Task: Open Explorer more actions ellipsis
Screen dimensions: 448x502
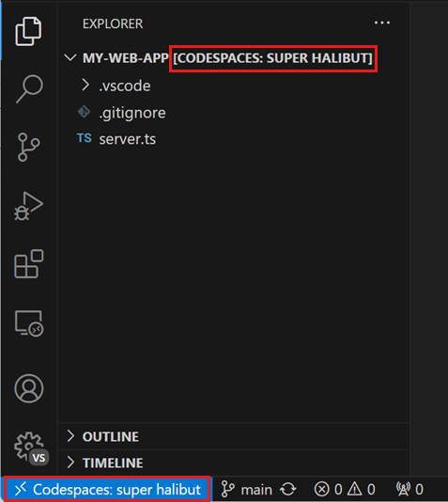Action: (x=382, y=23)
